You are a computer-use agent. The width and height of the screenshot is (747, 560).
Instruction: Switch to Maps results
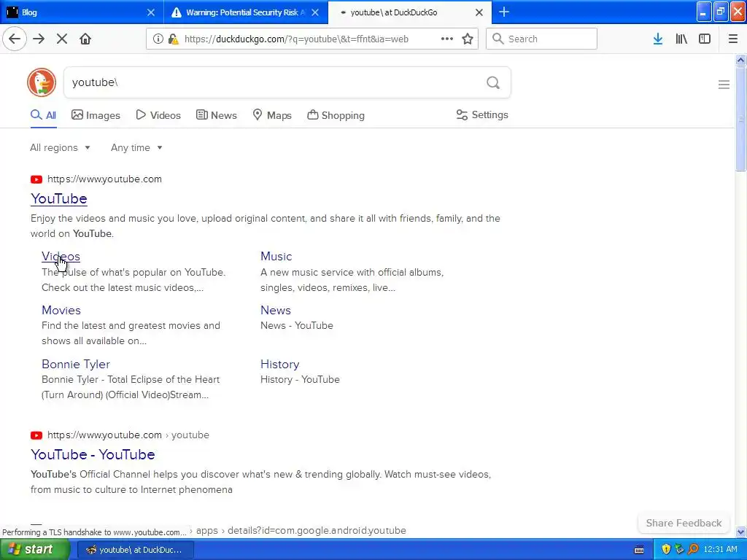tap(272, 115)
